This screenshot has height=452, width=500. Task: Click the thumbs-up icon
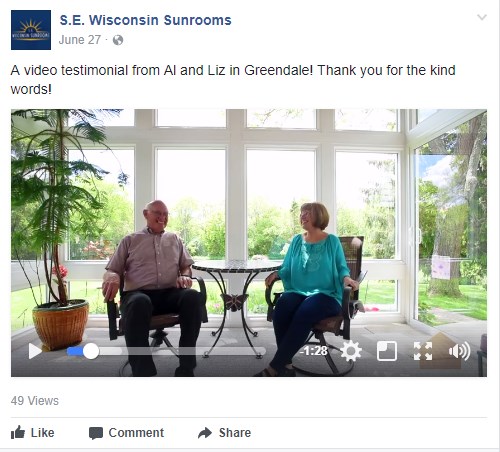coord(18,432)
